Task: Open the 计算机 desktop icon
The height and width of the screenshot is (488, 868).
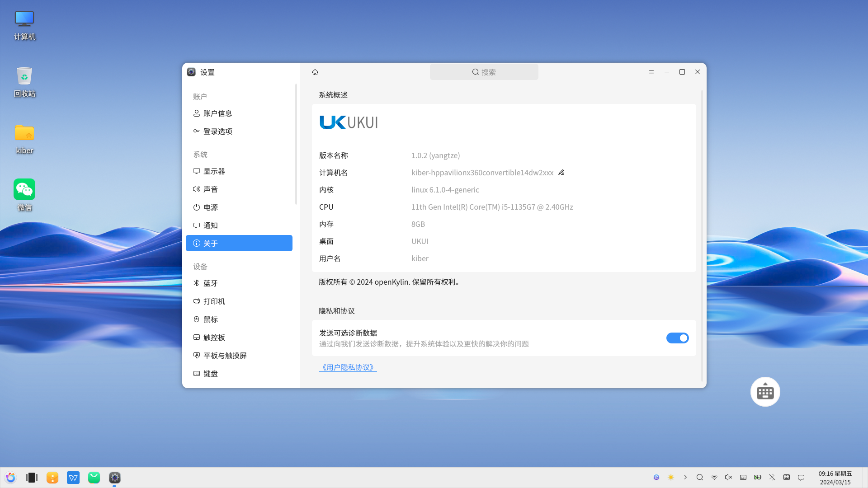Action: (x=24, y=25)
